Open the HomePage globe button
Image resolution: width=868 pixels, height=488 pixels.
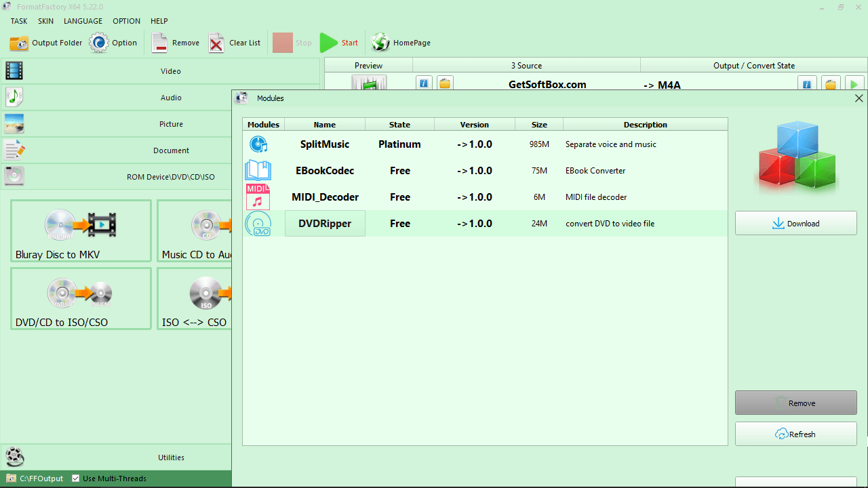pyautogui.click(x=401, y=43)
